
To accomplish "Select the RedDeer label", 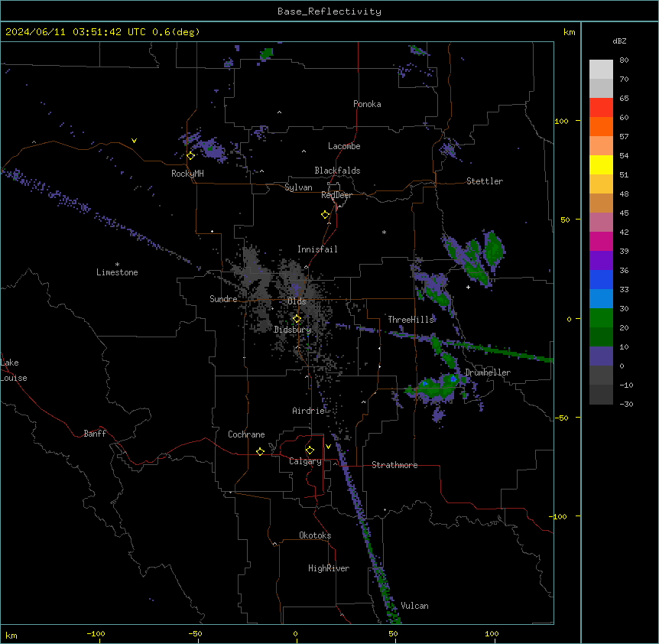I will click(336, 195).
